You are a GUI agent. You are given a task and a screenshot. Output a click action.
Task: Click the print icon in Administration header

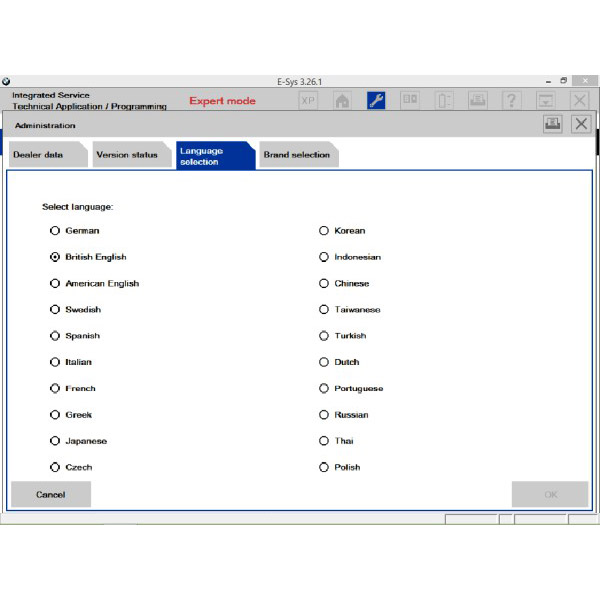click(552, 124)
